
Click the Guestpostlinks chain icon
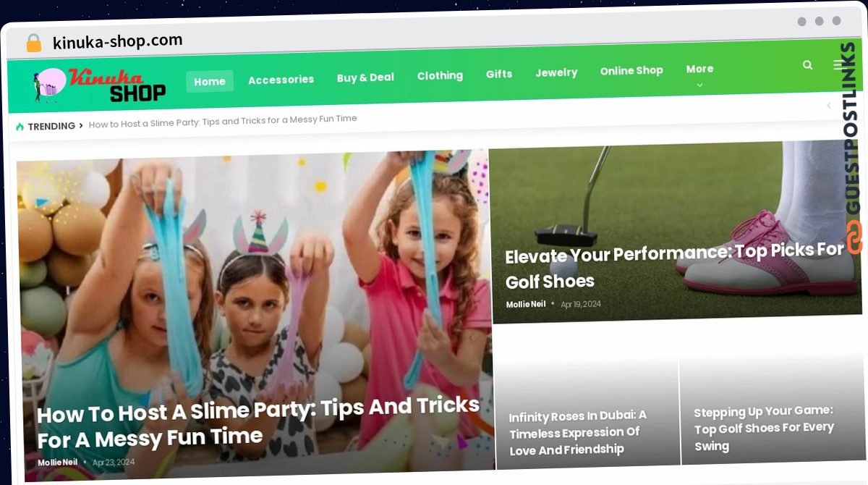click(x=854, y=238)
